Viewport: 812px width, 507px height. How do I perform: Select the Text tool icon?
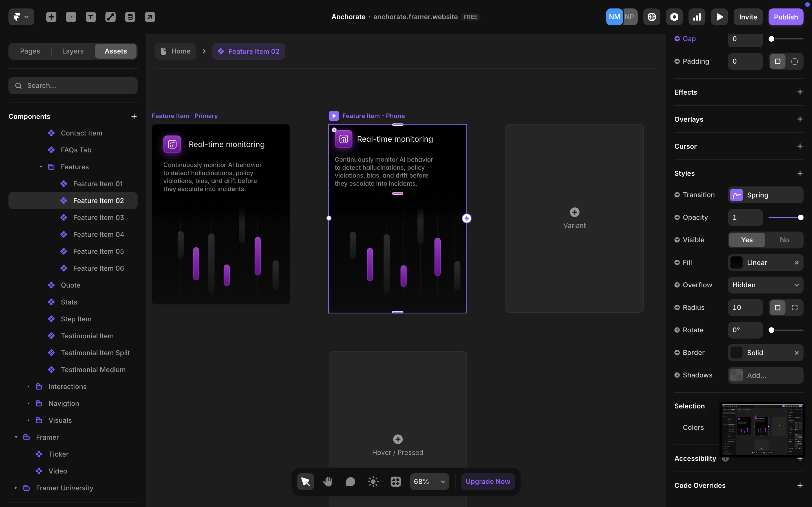pos(91,17)
